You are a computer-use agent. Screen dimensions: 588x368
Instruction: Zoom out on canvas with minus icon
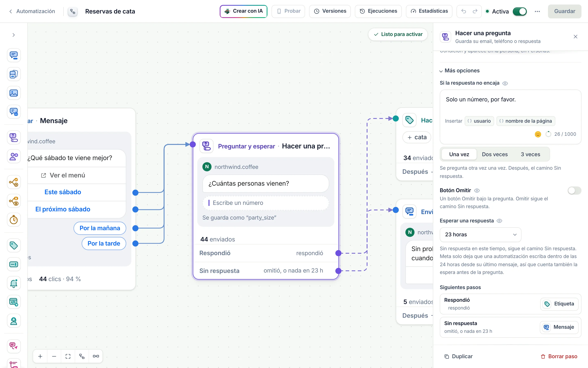point(54,356)
